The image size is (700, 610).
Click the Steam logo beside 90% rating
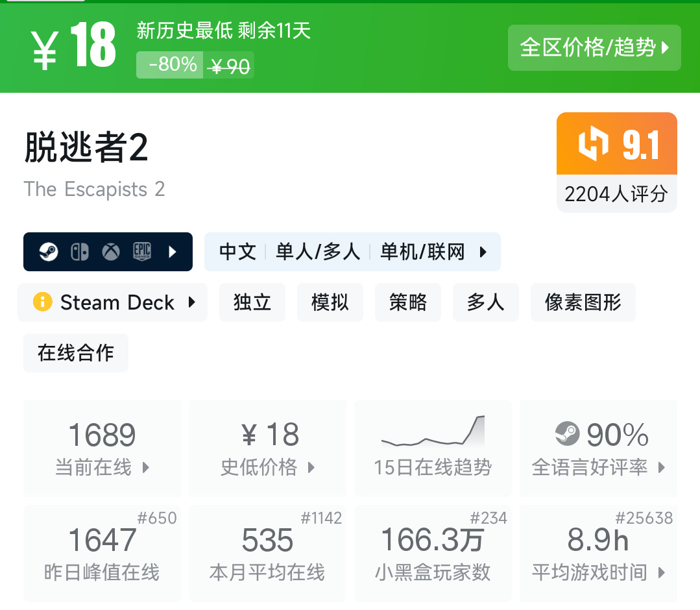point(568,433)
